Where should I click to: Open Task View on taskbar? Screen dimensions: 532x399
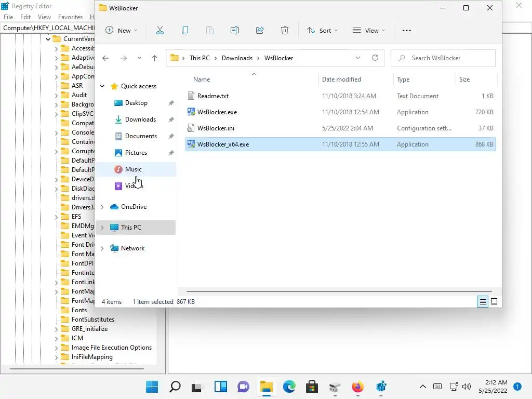click(197, 387)
